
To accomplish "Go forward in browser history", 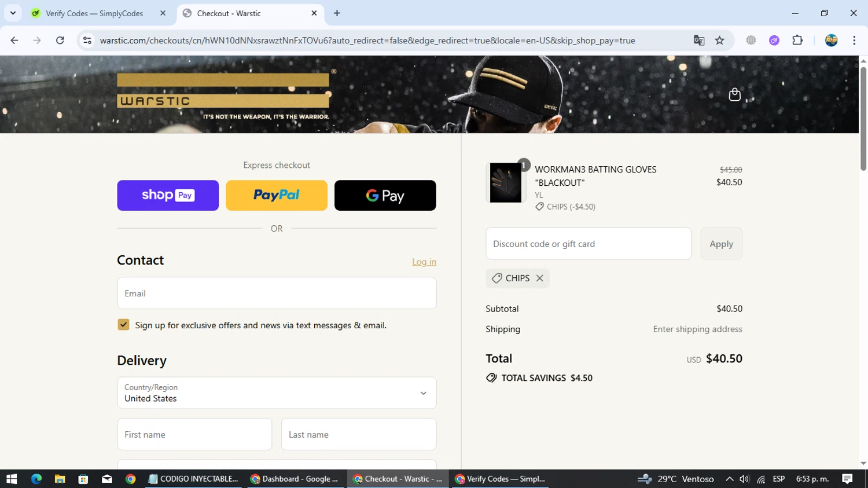I will coord(37,41).
